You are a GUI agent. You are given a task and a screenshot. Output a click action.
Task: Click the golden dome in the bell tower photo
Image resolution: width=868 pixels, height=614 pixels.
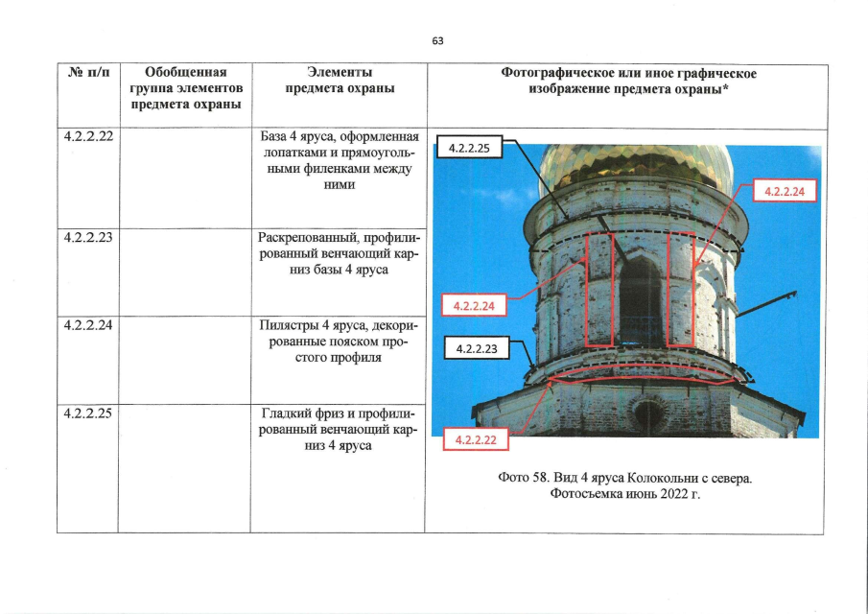(x=637, y=168)
